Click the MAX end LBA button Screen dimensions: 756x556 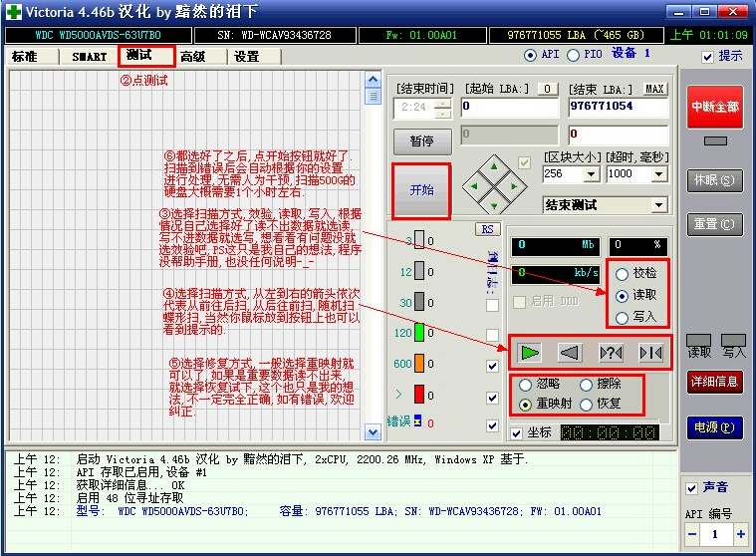(654, 89)
